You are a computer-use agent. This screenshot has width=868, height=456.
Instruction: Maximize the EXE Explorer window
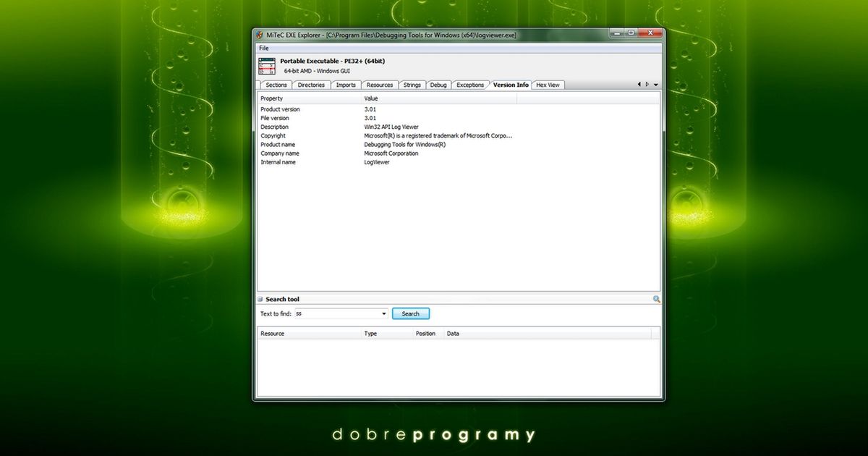pyautogui.click(x=631, y=33)
